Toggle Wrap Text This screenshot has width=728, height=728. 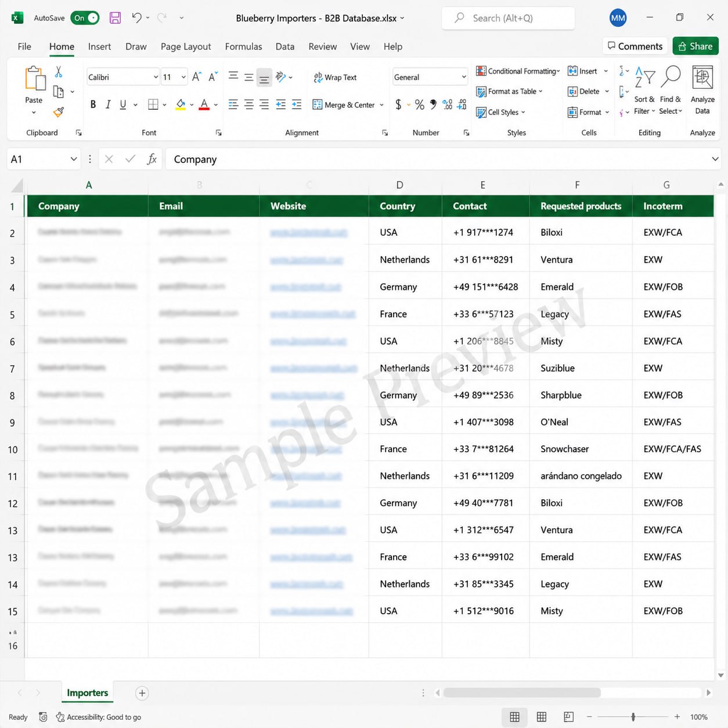click(335, 77)
